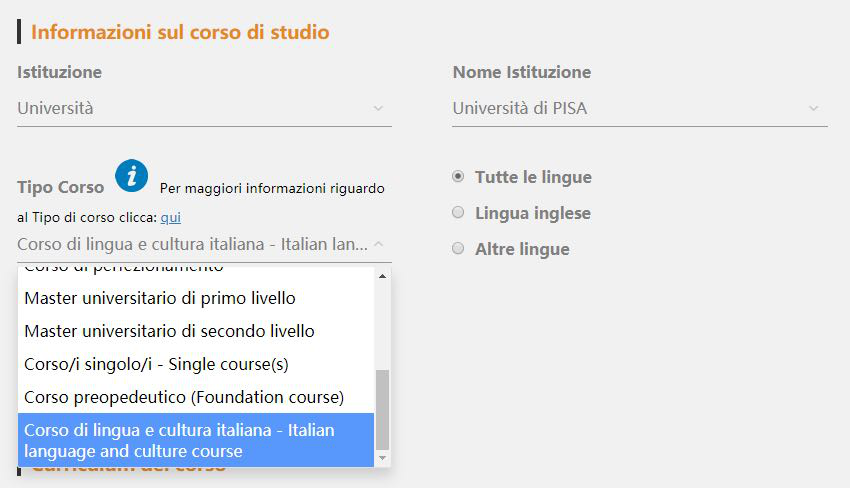Screen dimensions: 850x488
Task: Select Master universitario di secondo livello
Action: point(169,331)
